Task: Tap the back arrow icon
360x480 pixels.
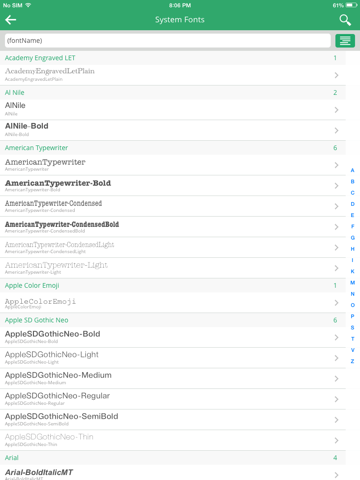Action: pyautogui.click(x=11, y=20)
